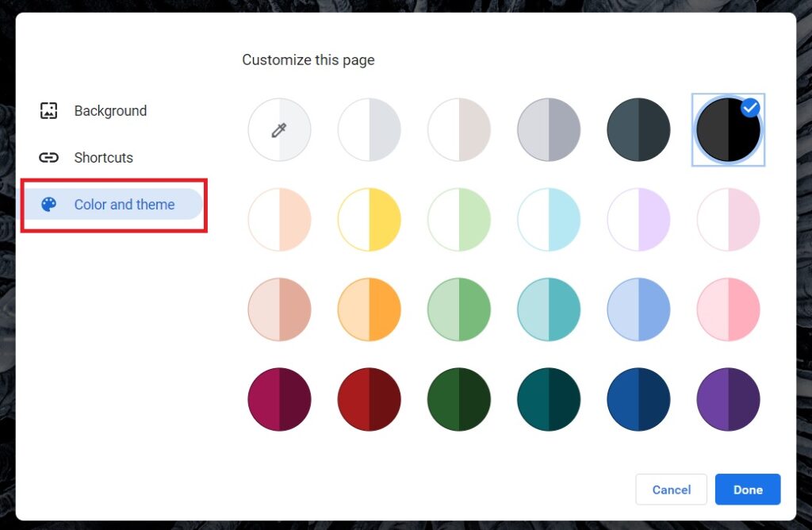This screenshot has height=530, width=812.
Task: Pick the dark purple theme
Action: [x=728, y=399]
